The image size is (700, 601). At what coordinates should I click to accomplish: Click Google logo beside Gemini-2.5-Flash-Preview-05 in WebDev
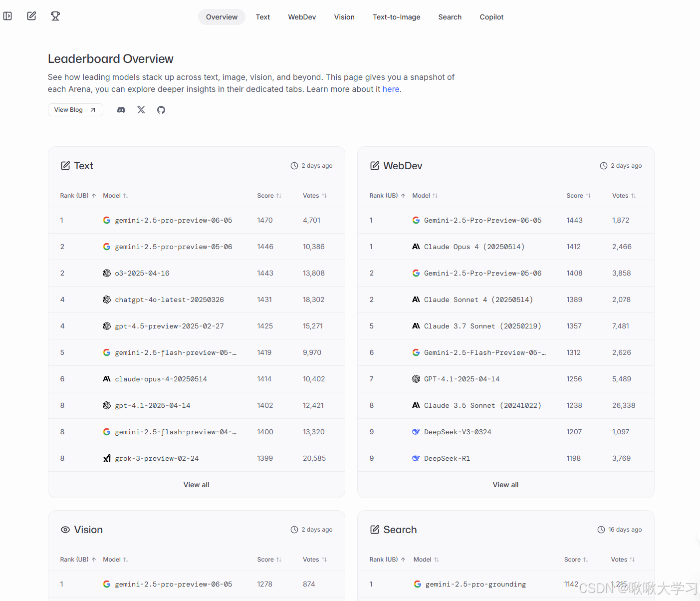416,352
